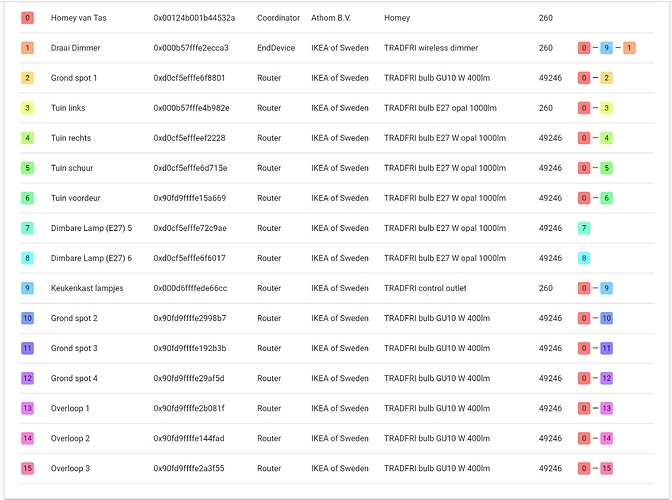This screenshot has width=672, height=500.
Task: Click value 260 in the Homey van Tas row
Action: pos(546,18)
